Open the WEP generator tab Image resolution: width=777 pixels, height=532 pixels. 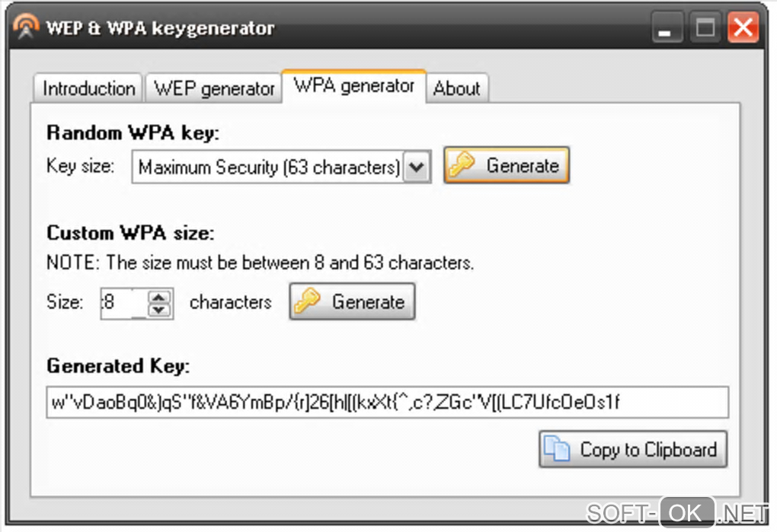pos(214,89)
